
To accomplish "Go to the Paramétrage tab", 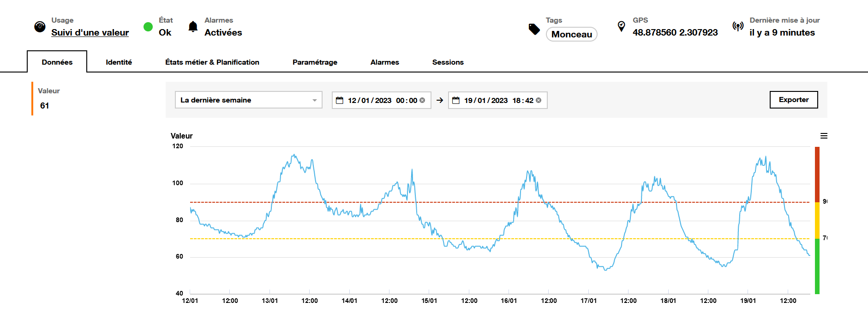I will [315, 62].
